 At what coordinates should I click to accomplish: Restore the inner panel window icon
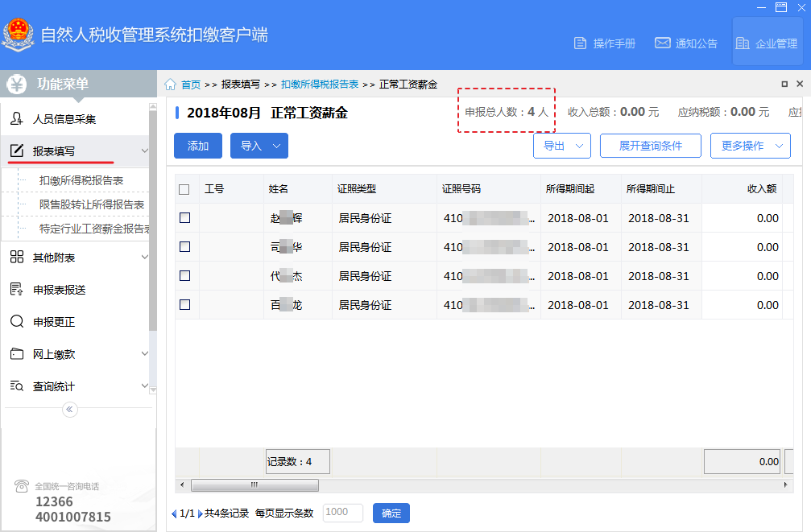point(784,84)
